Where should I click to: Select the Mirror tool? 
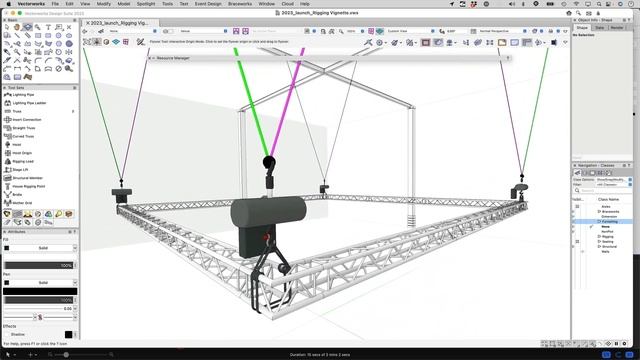coord(69,52)
